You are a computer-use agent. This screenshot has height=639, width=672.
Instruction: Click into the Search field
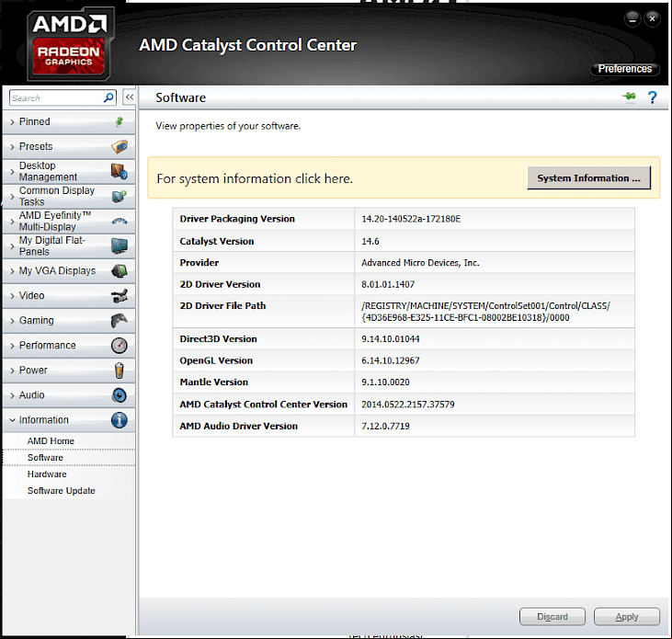[57, 98]
